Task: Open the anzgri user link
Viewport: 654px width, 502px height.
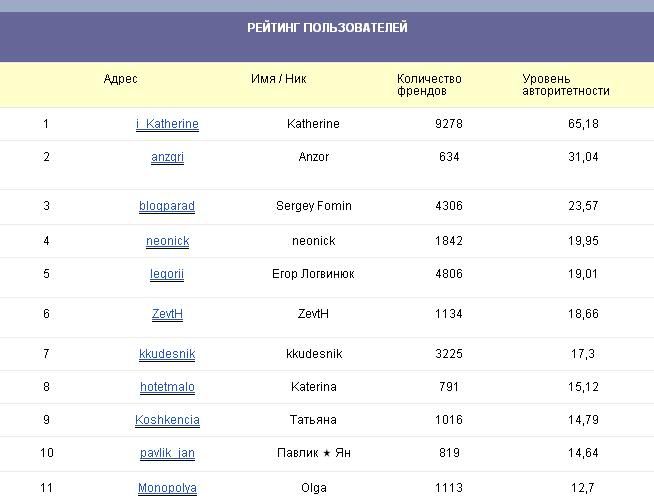Action: (x=167, y=157)
